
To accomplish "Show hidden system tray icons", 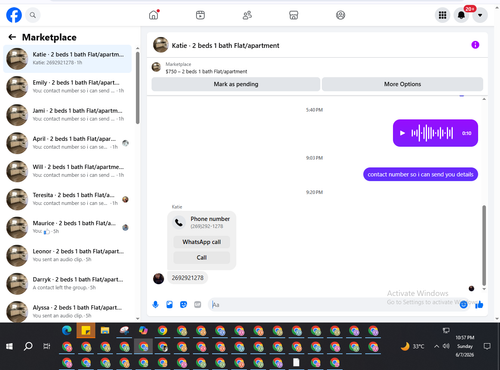I will pyautogui.click(x=436, y=347).
